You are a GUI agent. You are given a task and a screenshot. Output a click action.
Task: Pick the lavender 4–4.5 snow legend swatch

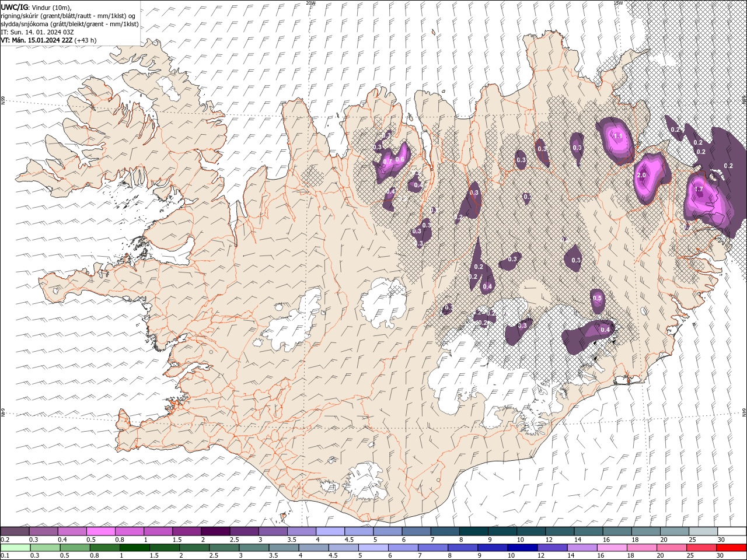coord(330,531)
